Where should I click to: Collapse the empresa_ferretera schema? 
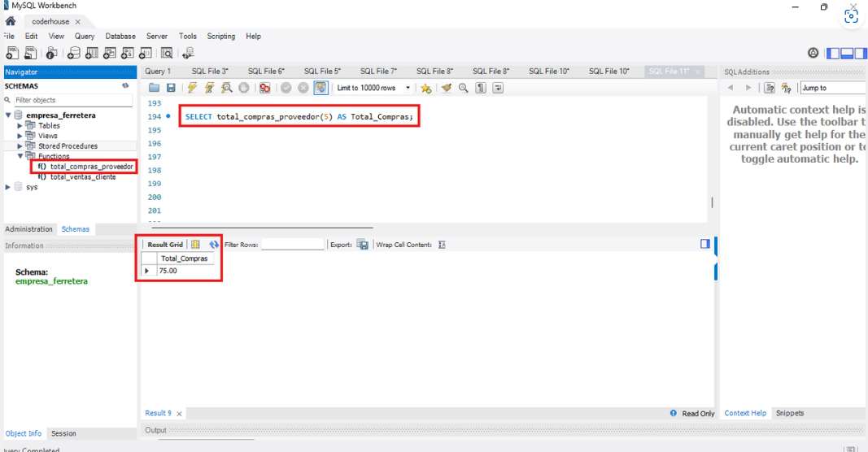(8, 115)
